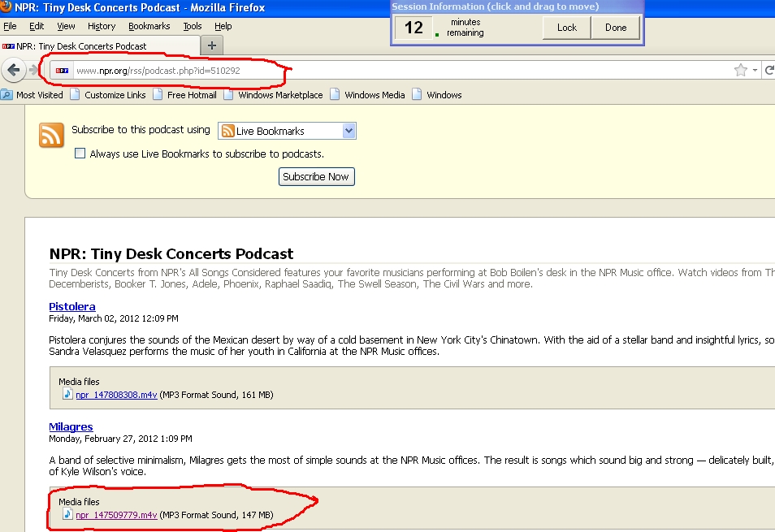Select the NPR: Tiny Desk Concerts Podcast tab
Image resolution: width=775 pixels, height=532 pixels.
pos(99,46)
